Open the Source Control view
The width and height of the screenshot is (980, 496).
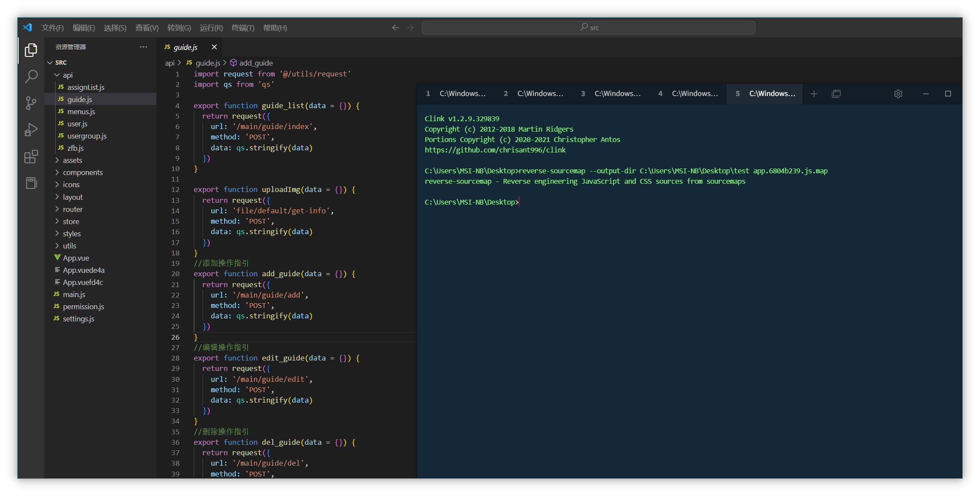pyautogui.click(x=31, y=103)
